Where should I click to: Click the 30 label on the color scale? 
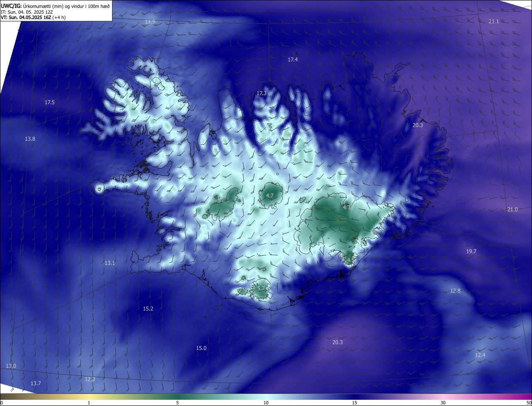pos(443,403)
